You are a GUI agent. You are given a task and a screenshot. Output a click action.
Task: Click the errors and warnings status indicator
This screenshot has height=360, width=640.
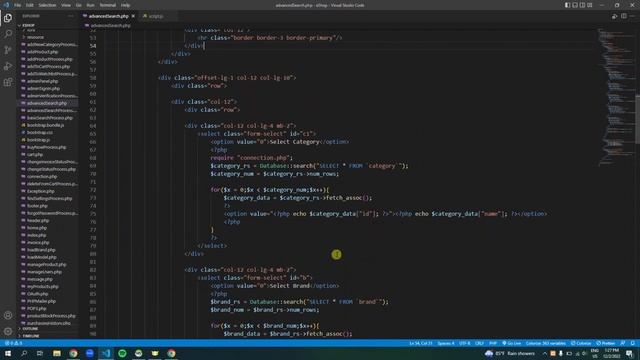click(x=14, y=343)
